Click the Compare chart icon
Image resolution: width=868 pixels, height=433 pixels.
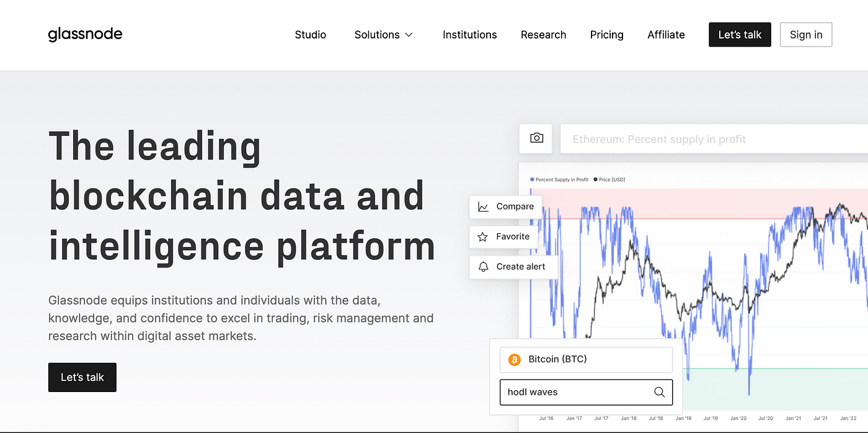coord(483,207)
